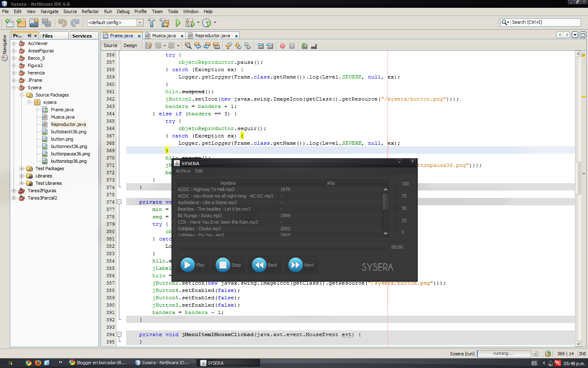Click song list scrollbar down arrow in SYSERA

pos(385,233)
